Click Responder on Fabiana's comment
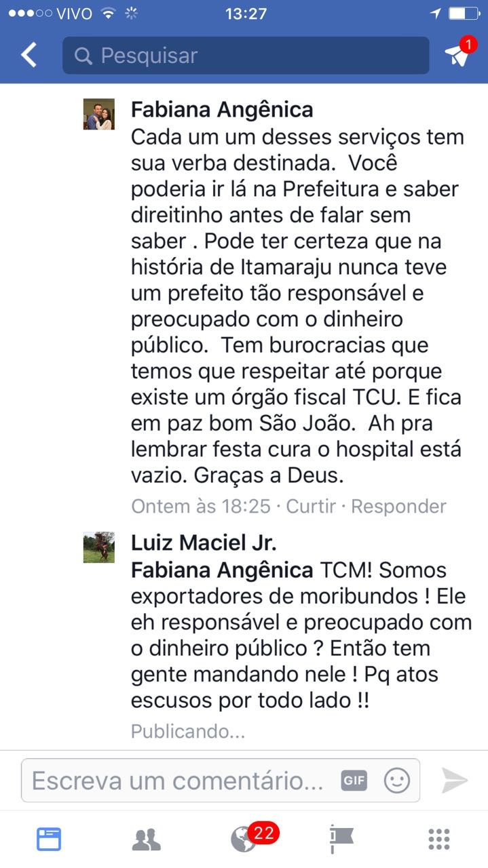 [x=399, y=507]
